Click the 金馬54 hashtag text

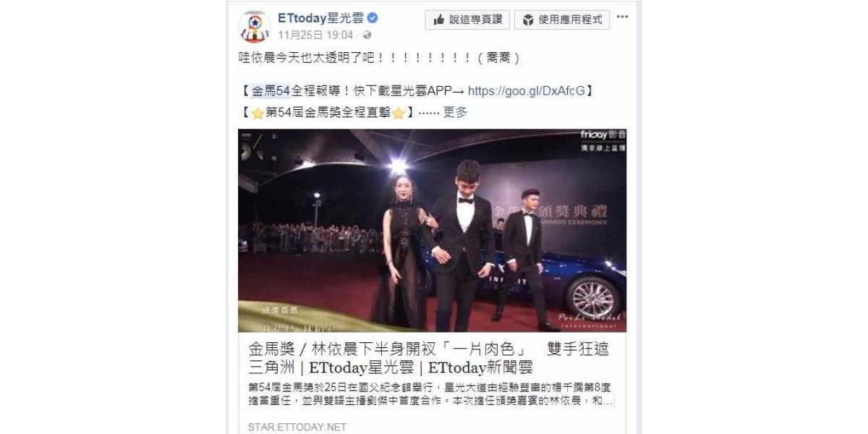click(270, 91)
